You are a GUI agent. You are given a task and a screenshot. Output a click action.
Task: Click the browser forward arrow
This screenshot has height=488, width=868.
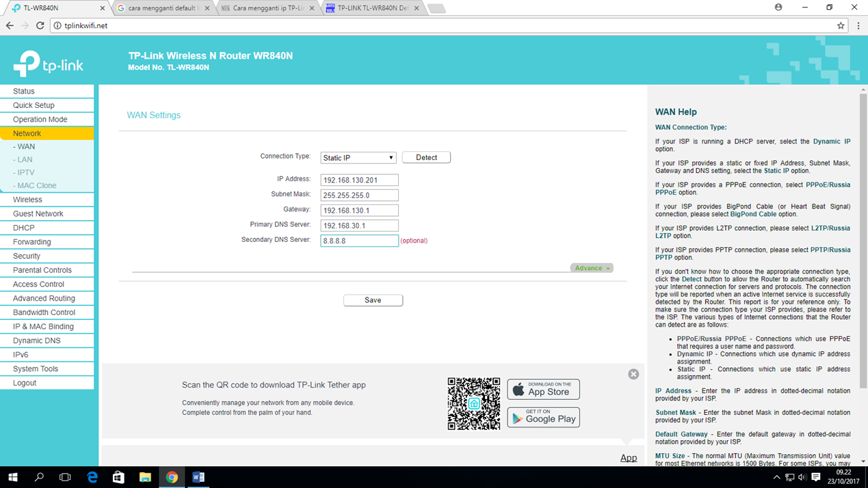pyautogui.click(x=25, y=25)
